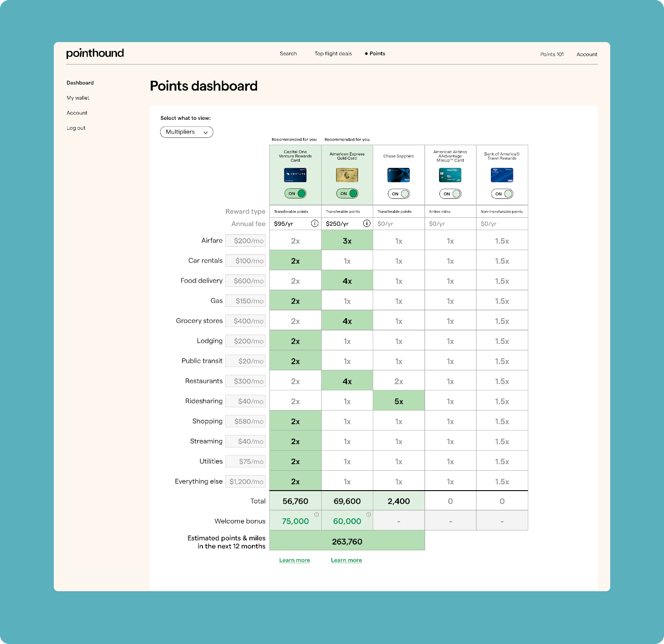Select Dashboard in the sidebar

pyautogui.click(x=80, y=83)
